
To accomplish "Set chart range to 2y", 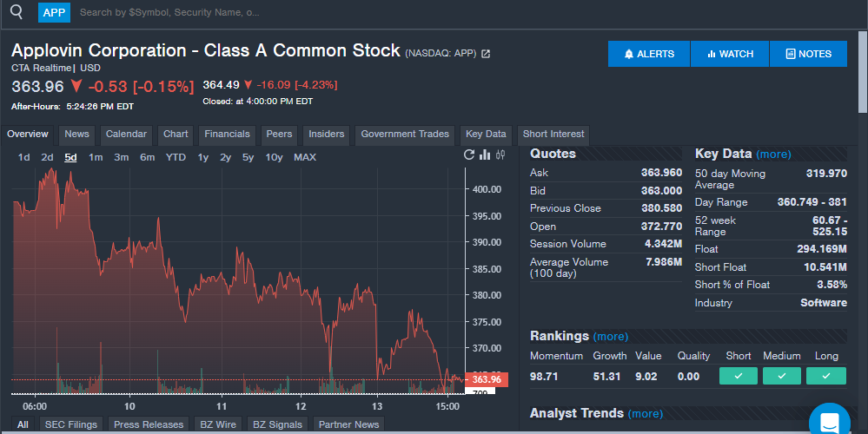I will pos(225,158).
